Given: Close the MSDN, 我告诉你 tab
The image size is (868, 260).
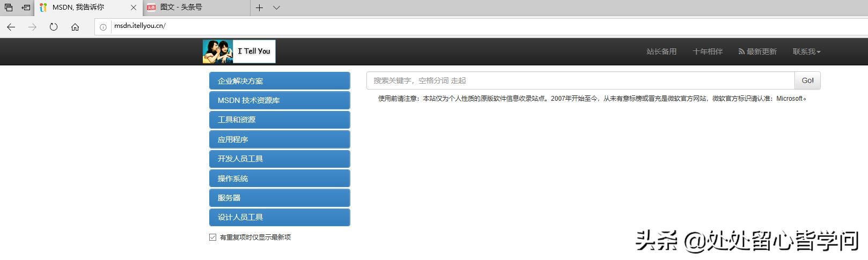Looking at the screenshot, I should click(x=134, y=8).
